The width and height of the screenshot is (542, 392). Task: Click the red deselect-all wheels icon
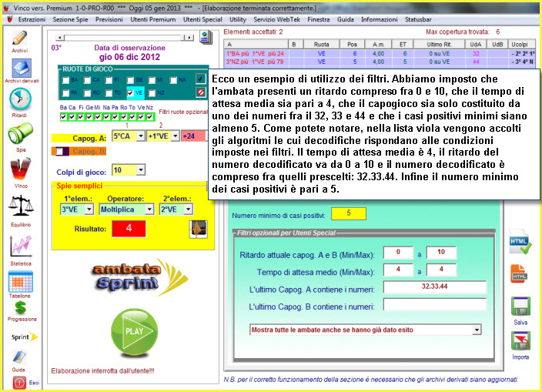click(x=200, y=92)
